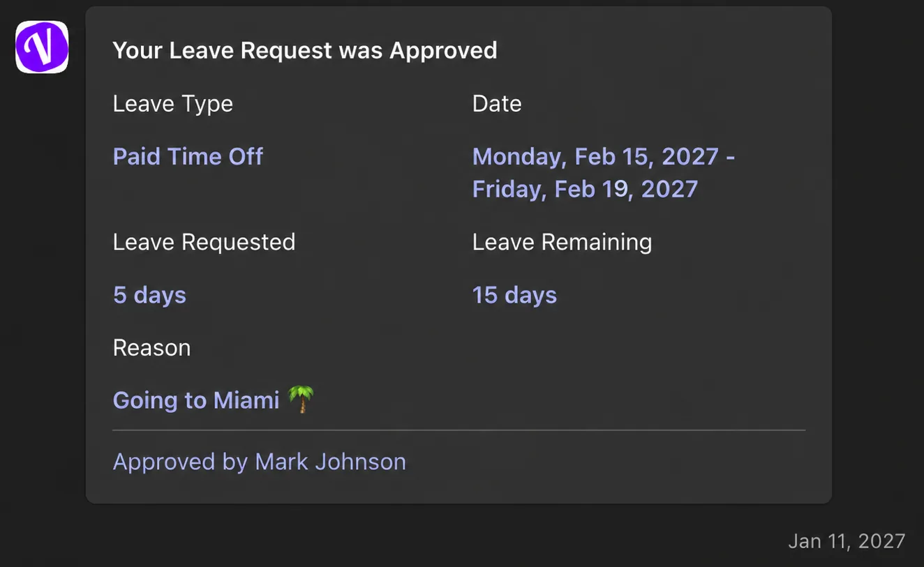Click the word 'Approved' in the card title

(443, 51)
